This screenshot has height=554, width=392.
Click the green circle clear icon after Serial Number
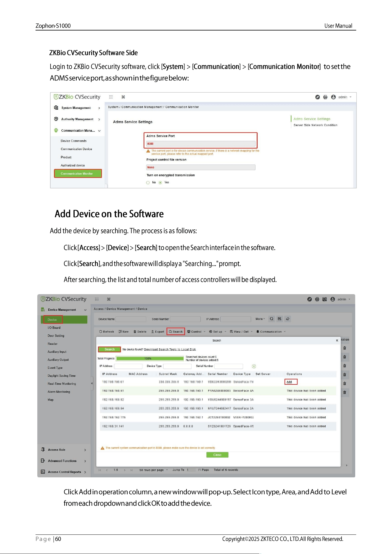click(x=254, y=366)
